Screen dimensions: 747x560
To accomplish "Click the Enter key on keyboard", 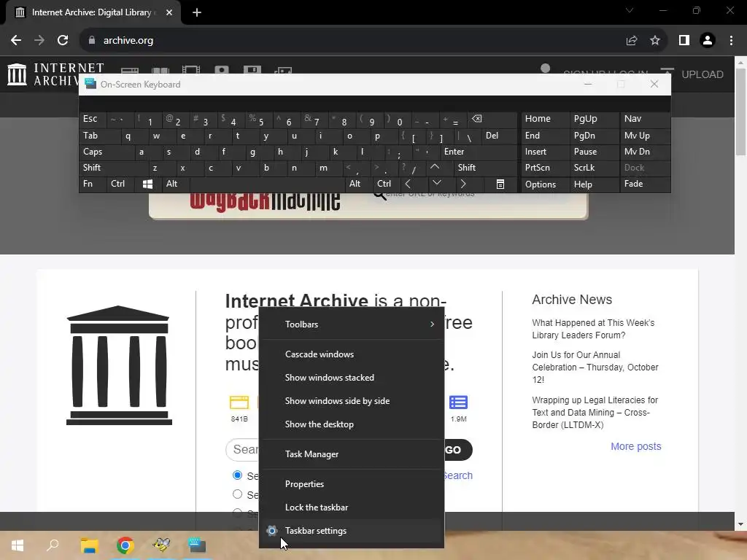I will tap(479, 152).
